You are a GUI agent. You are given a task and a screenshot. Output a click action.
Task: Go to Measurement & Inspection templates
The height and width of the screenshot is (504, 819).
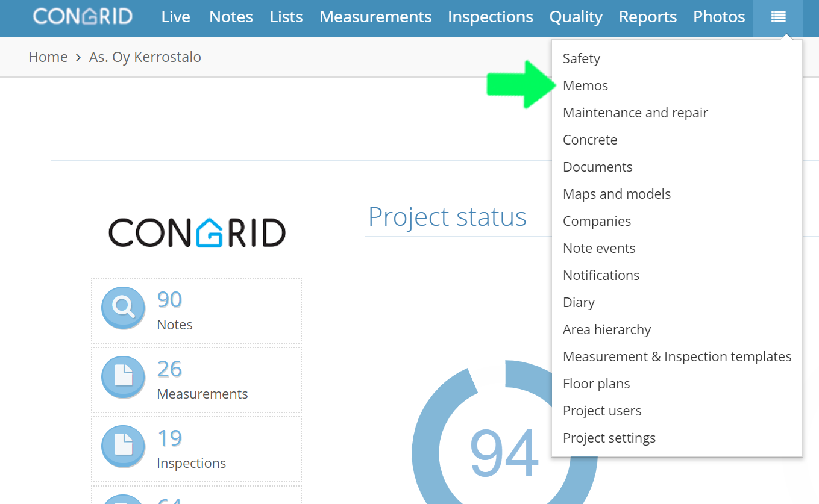pyautogui.click(x=677, y=356)
